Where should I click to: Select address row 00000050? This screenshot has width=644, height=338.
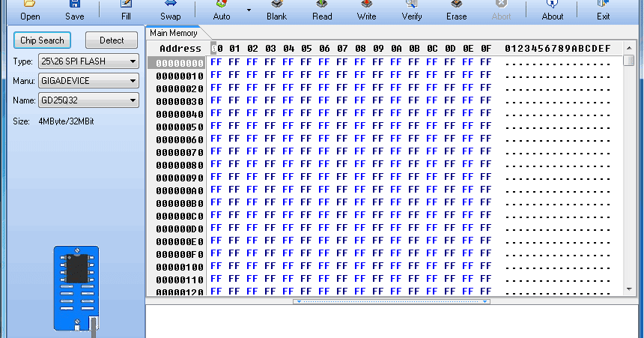click(180, 127)
